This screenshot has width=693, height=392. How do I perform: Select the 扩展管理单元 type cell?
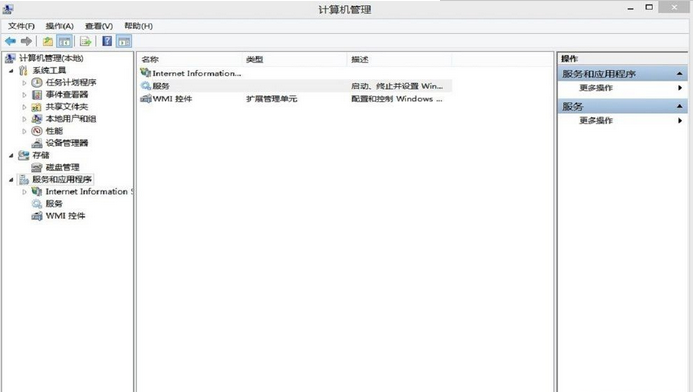point(272,99)
